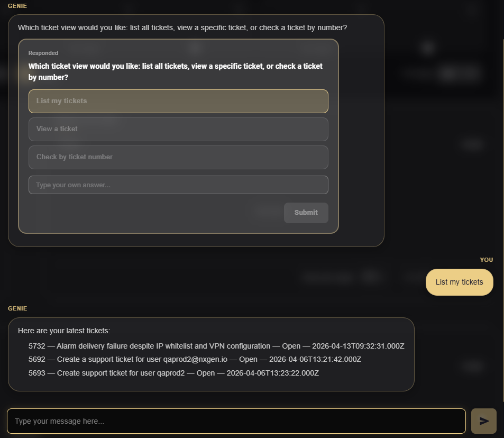Click the YOU sender label
504x438 pixels.
coord(487,260)
